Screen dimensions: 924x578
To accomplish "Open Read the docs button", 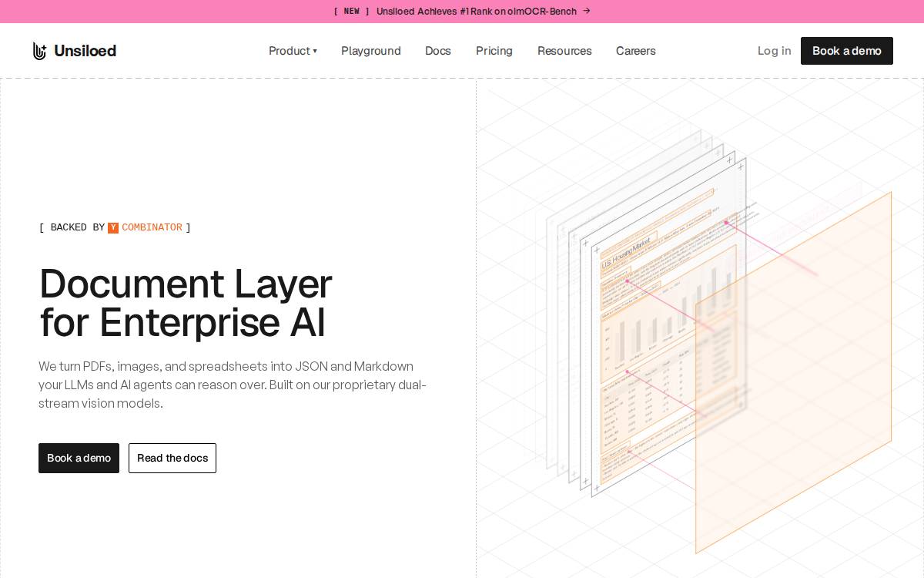I will tap(172, 458).
